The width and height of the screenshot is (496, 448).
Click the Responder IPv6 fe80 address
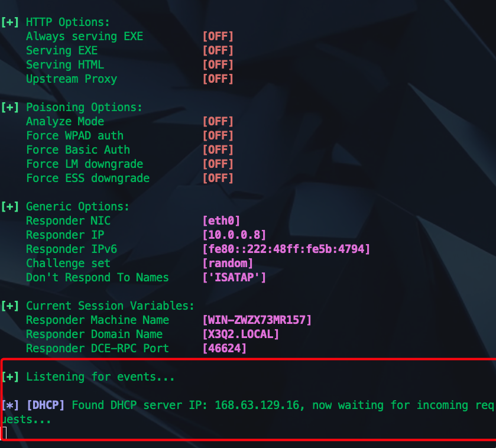point(286,249)
